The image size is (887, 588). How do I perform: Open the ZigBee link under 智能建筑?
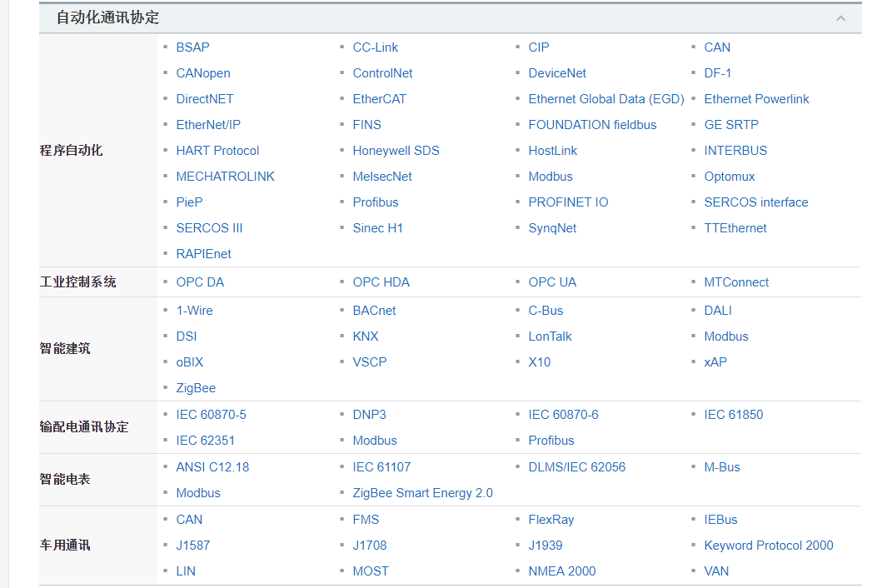[196, 388]
